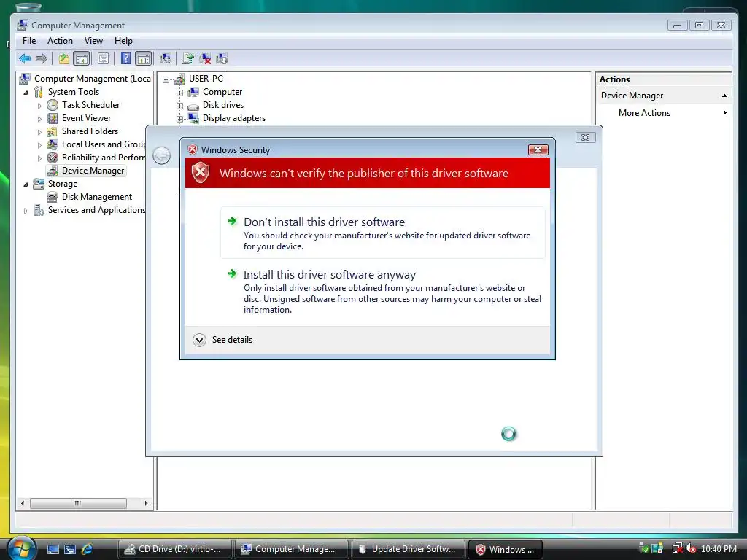Switch to Computer Management taskbar button
The width and height of the screenshot is (747, 560).
(291, 549)
